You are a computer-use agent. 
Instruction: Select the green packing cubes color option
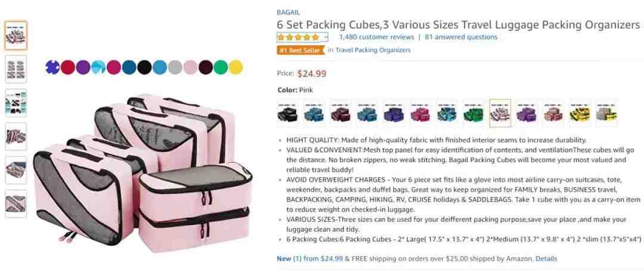tap(473, 113)
